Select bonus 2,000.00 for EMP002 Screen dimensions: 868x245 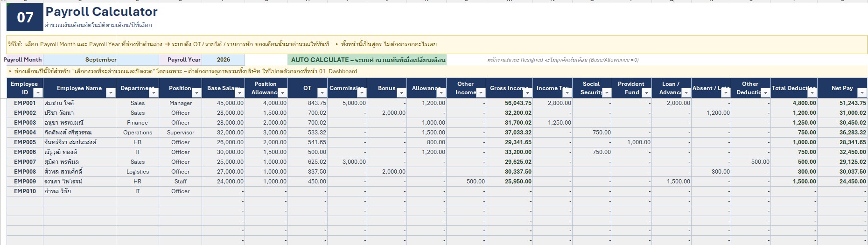point(387,113)
